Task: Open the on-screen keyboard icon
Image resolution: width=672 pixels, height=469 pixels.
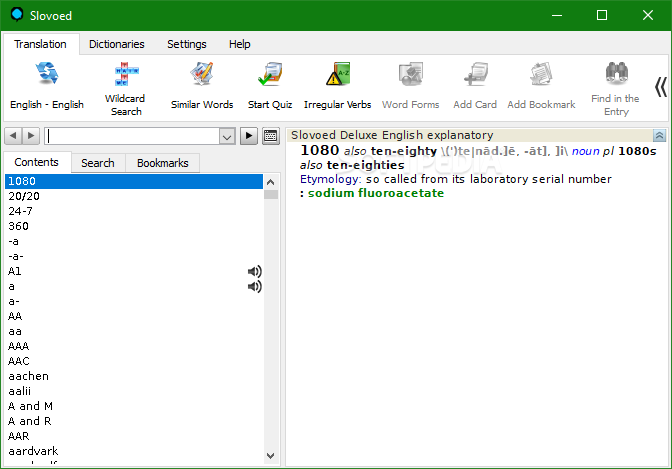Action: pos(271,136)
